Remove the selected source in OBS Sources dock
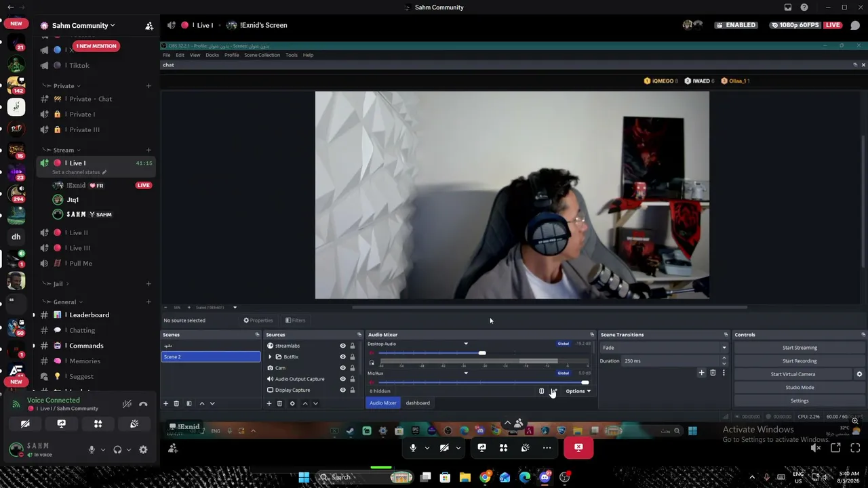868x488 pixels. click(x=279, y=403)
